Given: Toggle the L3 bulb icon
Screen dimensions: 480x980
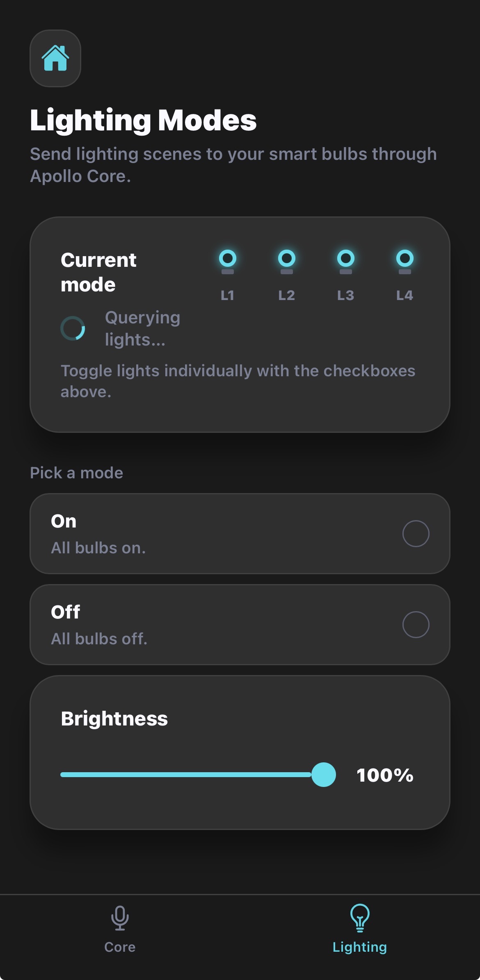Looking at the screenshot, I should click(345, 261).
